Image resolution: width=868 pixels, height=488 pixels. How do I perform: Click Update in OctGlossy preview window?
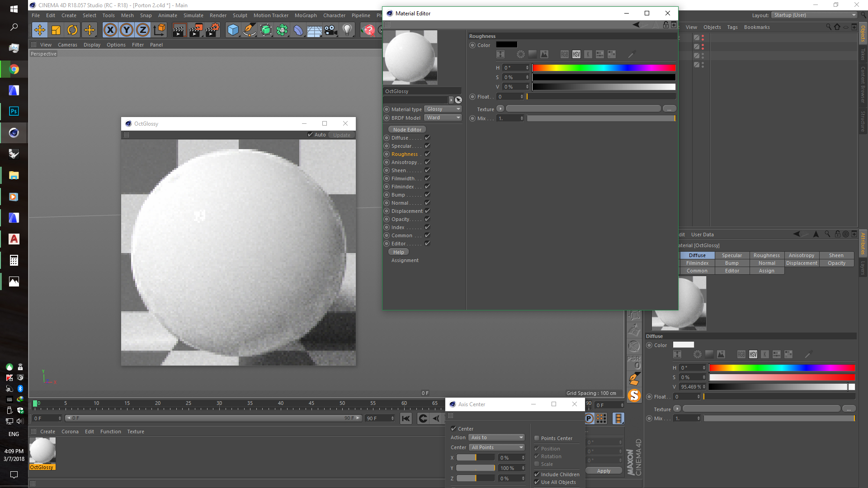click(x=342, y=135)
